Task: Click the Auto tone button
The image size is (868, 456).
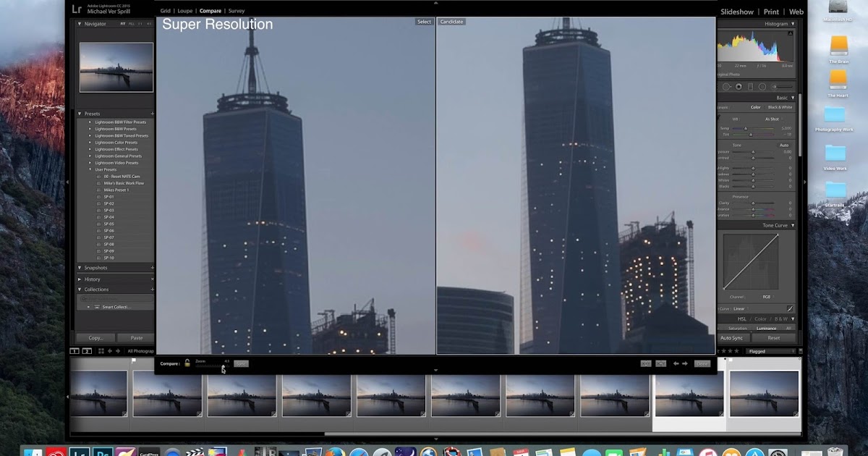Action: (783, 145)
